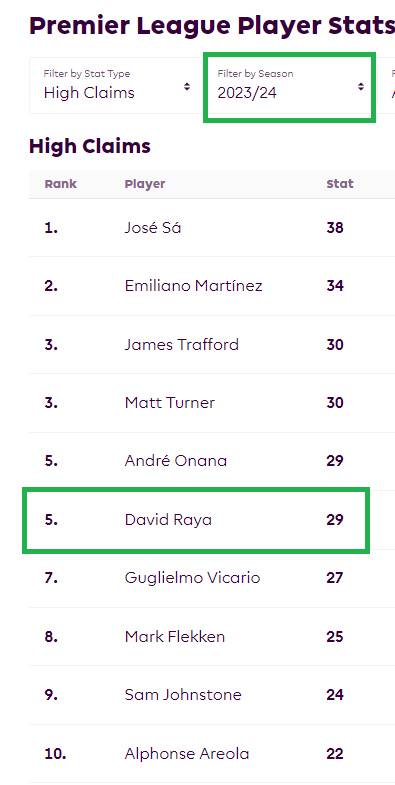Screen dimensions: 395x785
Task: Click Alphonse Areola's name
Action: click(x=187, y=753)
